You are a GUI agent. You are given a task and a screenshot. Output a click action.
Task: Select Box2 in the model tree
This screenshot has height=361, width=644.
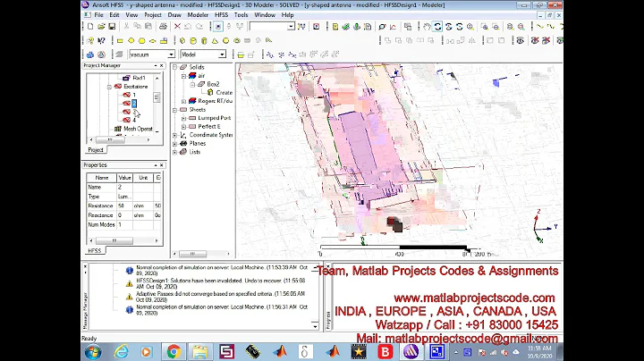point(213,84)
